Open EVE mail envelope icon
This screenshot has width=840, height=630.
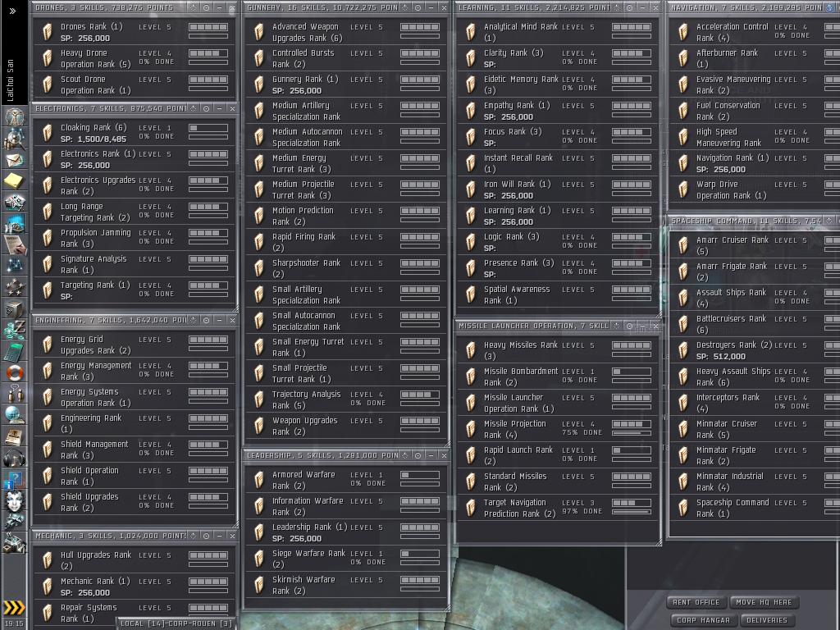(x=15, y=160)
